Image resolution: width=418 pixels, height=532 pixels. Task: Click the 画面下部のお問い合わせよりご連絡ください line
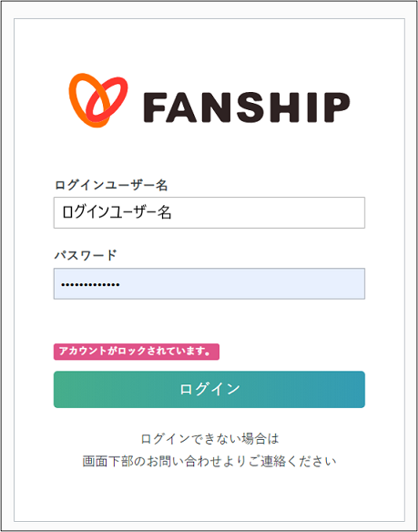tap(209, 462)
